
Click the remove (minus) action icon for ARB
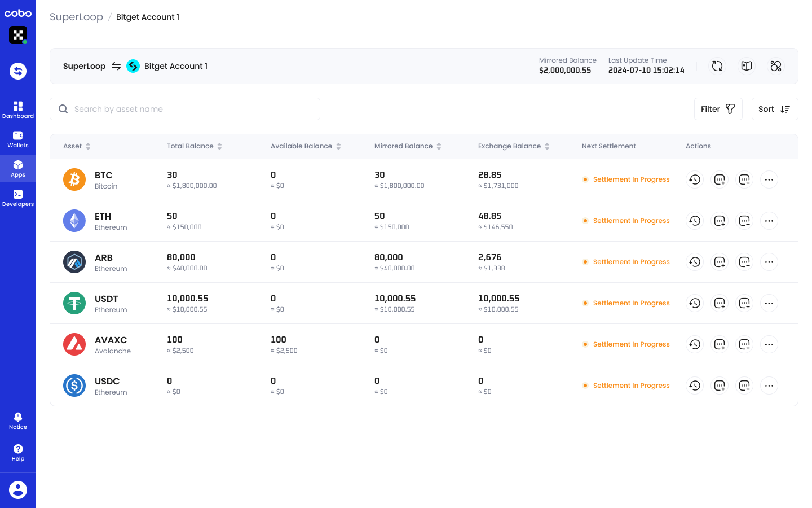tap(744, 262)
